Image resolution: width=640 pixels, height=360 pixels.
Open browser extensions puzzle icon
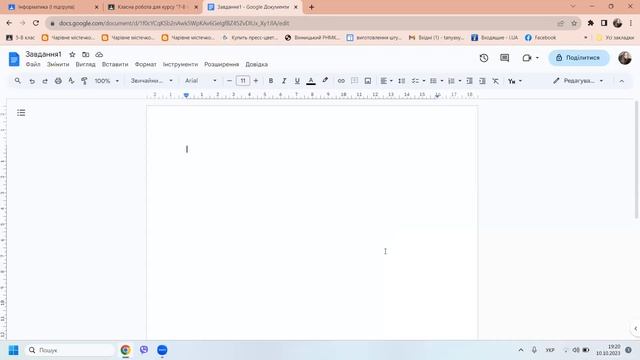[590, 23]
